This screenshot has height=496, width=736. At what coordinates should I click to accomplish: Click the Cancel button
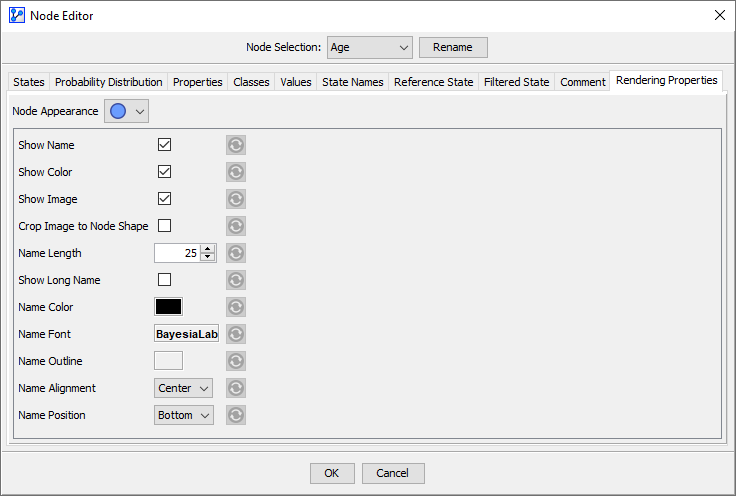point(393,473)
